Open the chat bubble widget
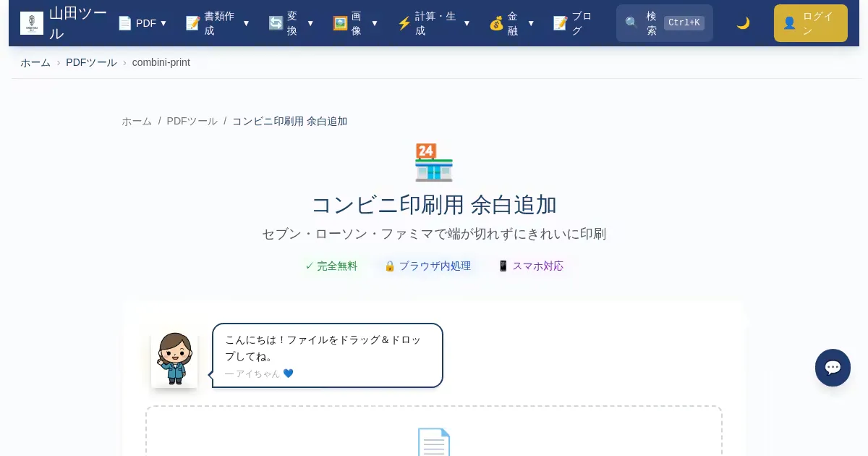Viewport: 868px width, 456px height. (833, 368)
